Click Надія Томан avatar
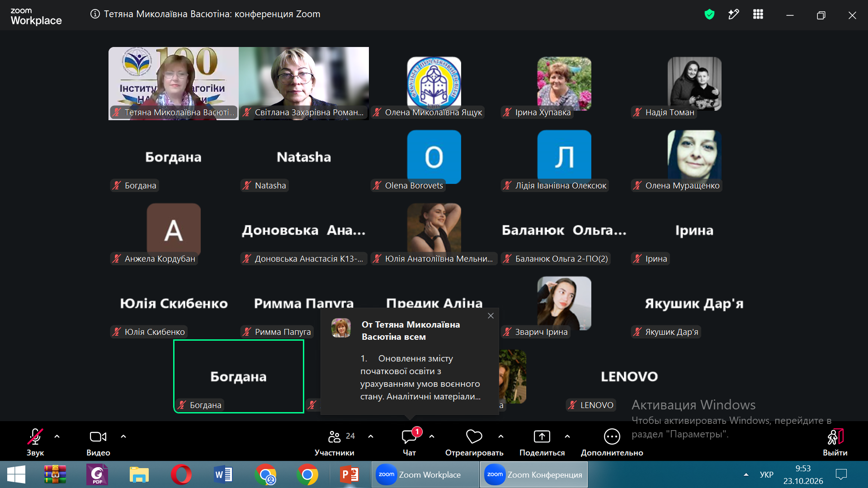The width and height of the screenshot is (868, 488). pyautogui.click(x=694, y=83)
